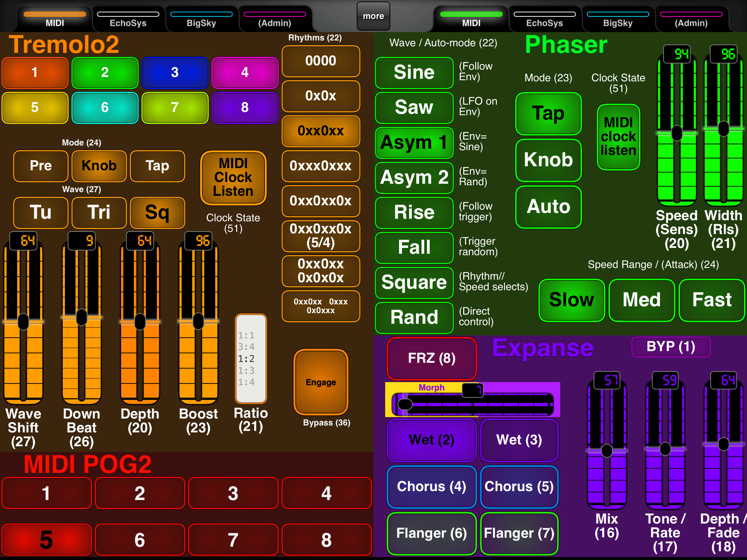The width and height of the screenshot is (747, 560).
Task: Switch to the left EchoSys tab
Action: (128, 19)
